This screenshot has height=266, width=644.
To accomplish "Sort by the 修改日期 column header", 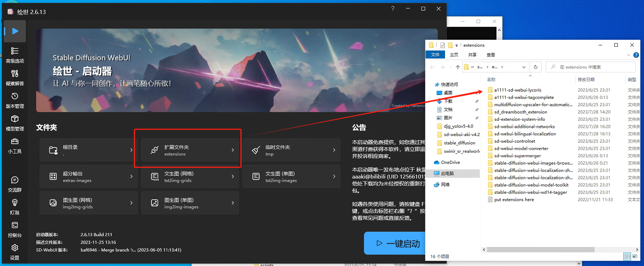I will 586,79.
